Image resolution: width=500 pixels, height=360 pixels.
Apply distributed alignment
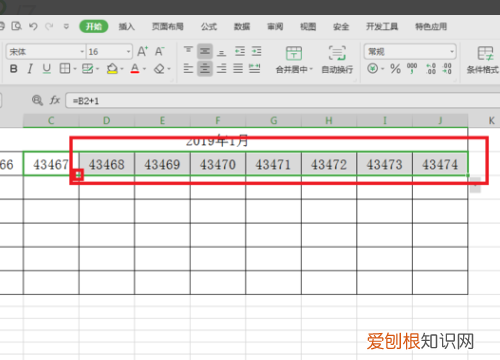pos(255,69)
